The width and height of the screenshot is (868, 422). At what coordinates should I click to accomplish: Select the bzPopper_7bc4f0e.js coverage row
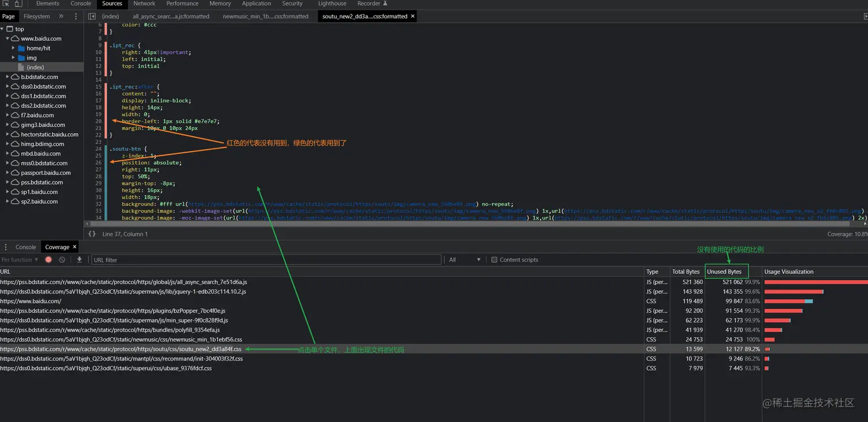click(434, 311)
